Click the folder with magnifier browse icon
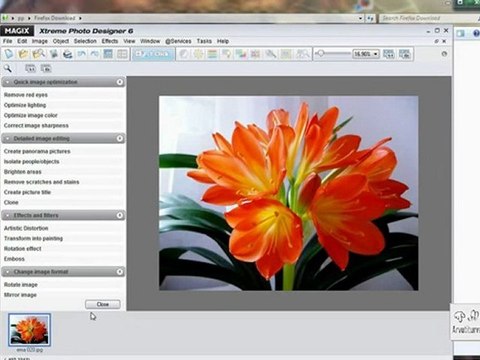Screen dimensions: 480x360 click(38, 54)
